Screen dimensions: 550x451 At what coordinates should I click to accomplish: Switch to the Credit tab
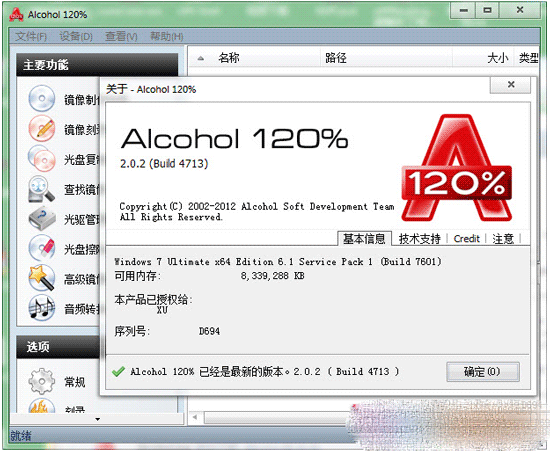(x=467, y=239)
